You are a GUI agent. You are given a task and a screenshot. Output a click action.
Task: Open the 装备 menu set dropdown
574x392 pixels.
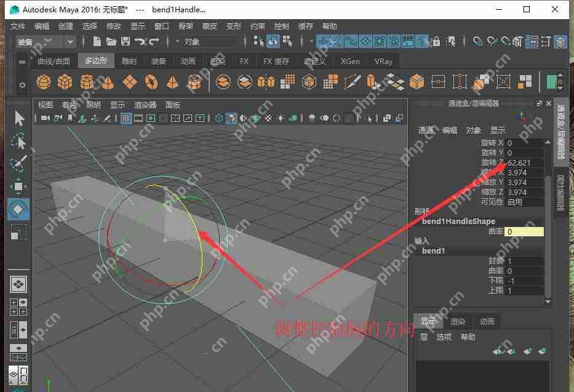(x=46, y=42)
